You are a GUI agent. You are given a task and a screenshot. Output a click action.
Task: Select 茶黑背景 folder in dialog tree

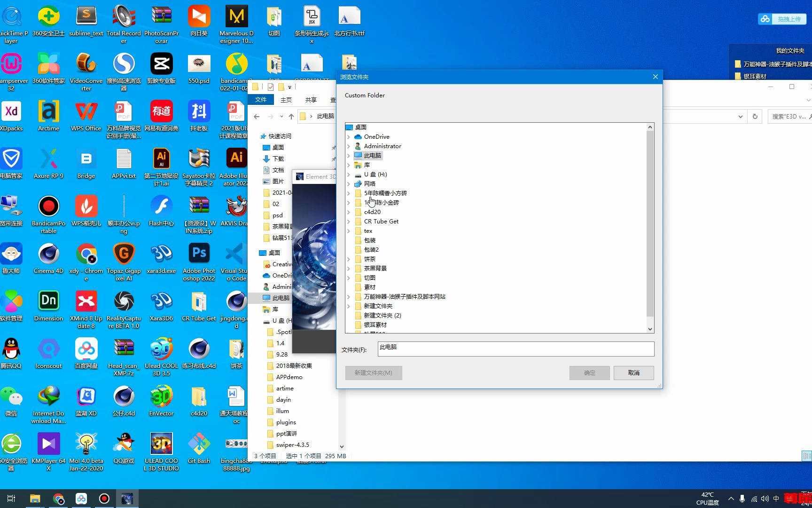[x=375, y=269]
